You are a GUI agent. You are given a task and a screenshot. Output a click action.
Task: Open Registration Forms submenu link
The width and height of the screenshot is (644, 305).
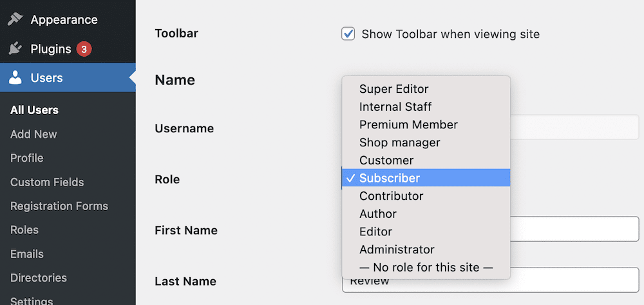click(59, 206)
